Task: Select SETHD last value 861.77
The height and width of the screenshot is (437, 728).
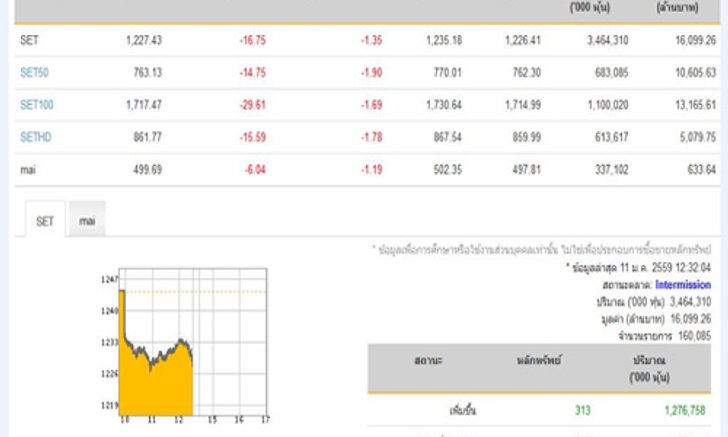Action: 148,137
